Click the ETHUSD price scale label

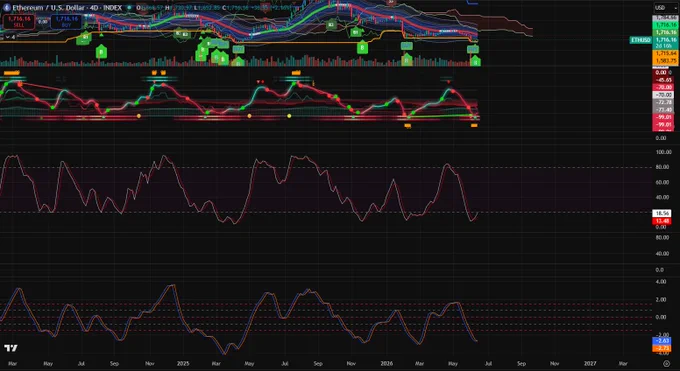click(641, 40)
